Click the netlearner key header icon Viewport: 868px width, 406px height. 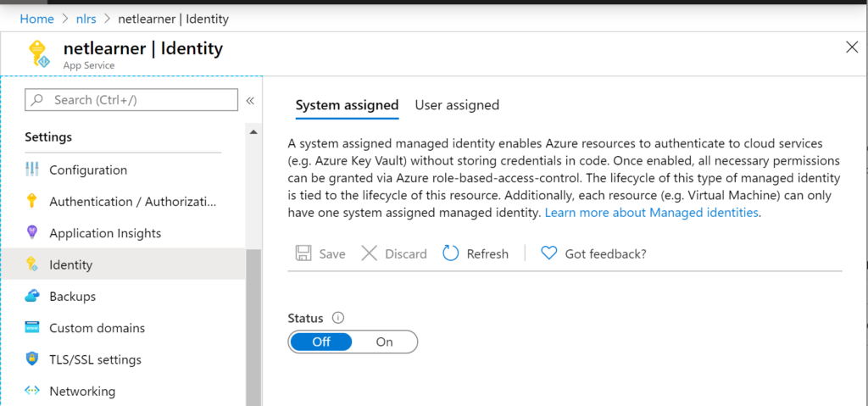40,54
